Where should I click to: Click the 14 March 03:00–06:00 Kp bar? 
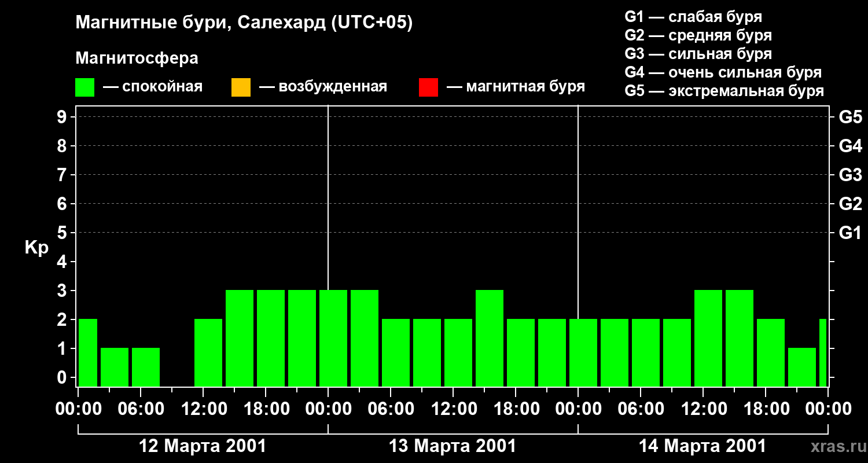coord(615,352)
